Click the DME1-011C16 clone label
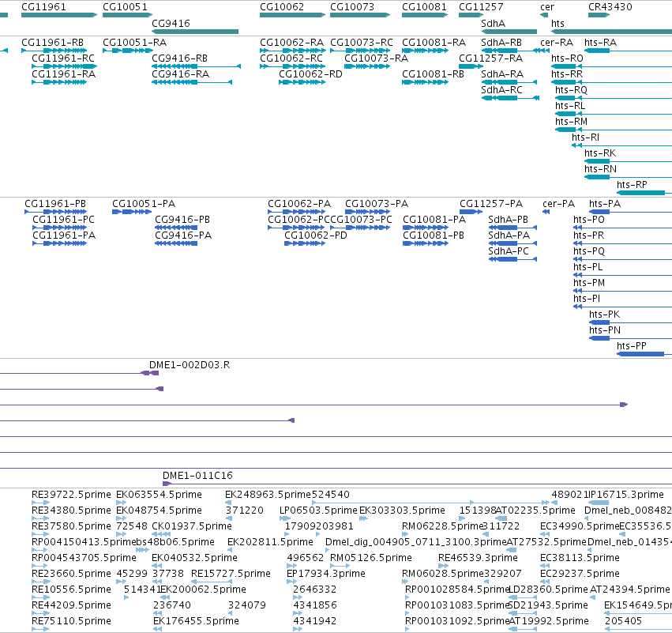672x633 pixels. coord(197,476)
